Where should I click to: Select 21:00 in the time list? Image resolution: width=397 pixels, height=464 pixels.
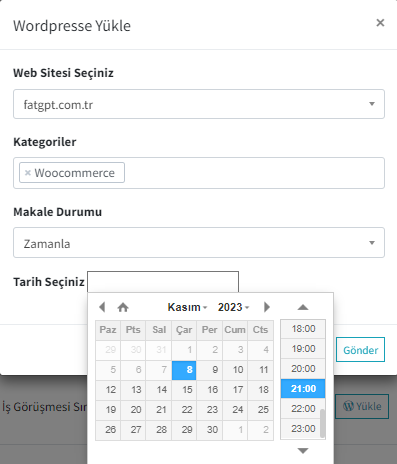click(303, 389)
